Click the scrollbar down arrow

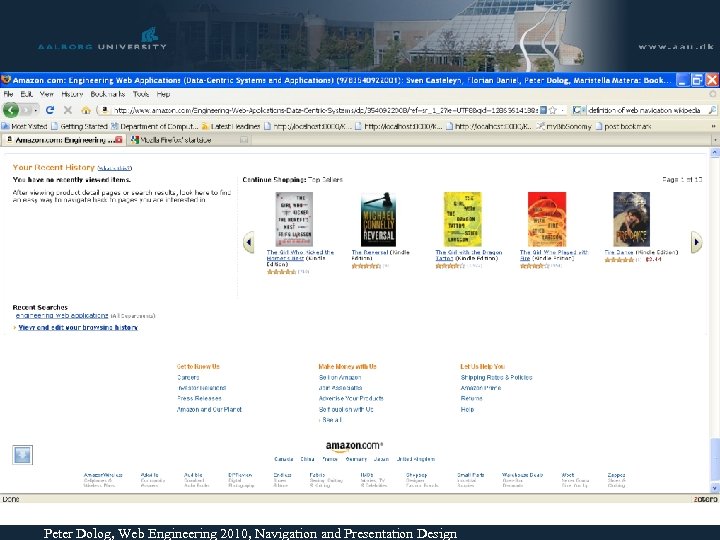714,488
